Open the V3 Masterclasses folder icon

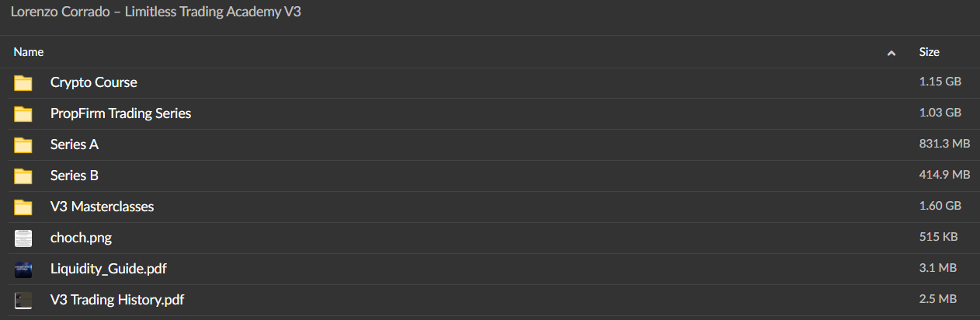pos(23,207)
